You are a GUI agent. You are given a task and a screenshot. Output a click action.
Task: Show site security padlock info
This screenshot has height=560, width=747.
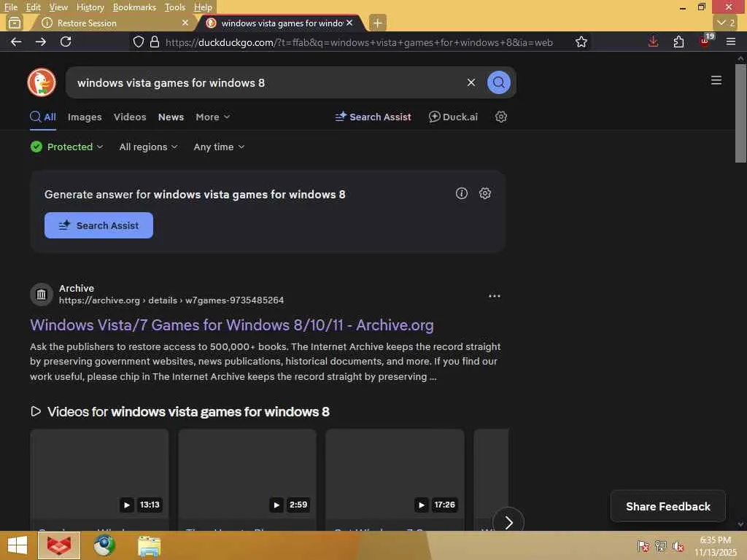[x=155, y=42]
